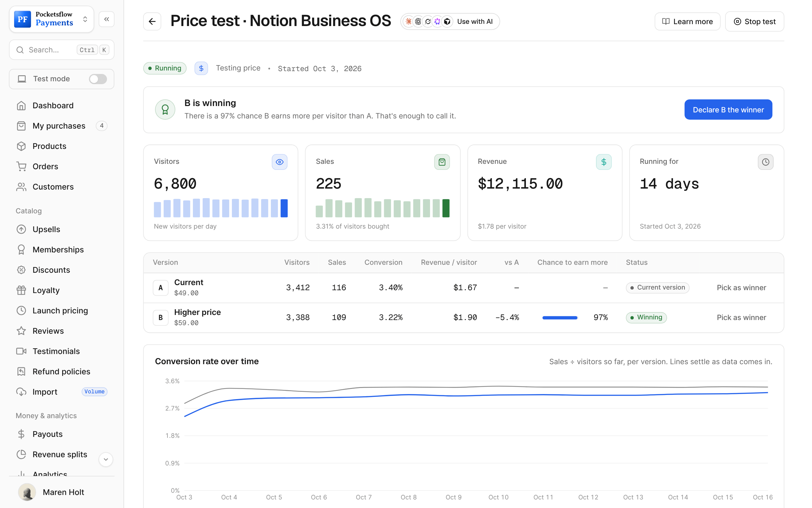Toggle the Test mode switch
Image resolution: width=812 pixels, height=508 pixels.
click(x=98, y=79)
